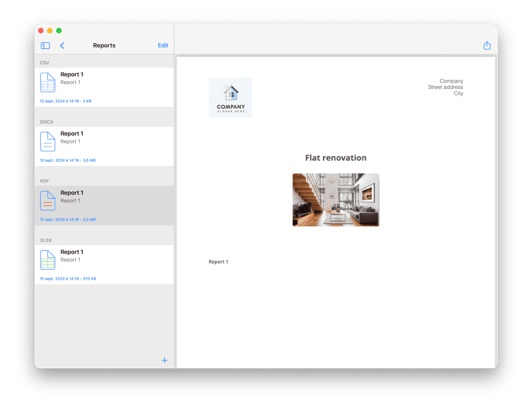The image size is (532, 408).
Task: Click the company logo in document
Action: pyautogui.click(x=230, y=98)
